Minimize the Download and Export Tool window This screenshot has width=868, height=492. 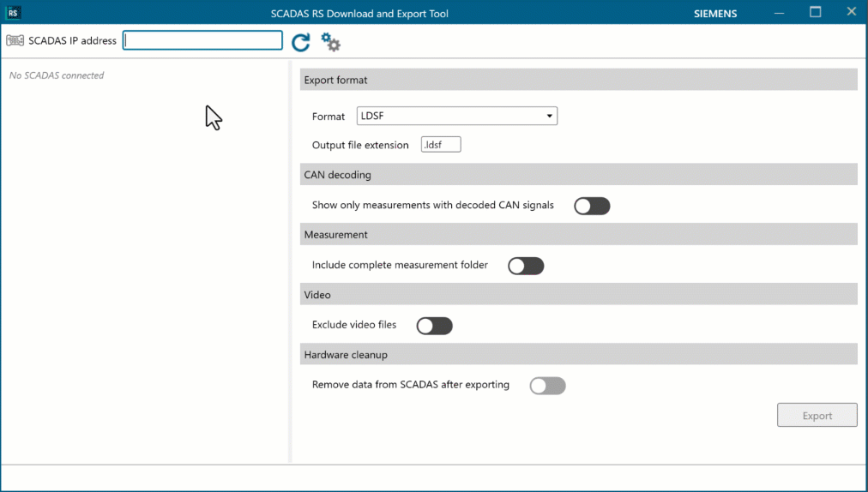pyautogui.click(x=779, y=13)
